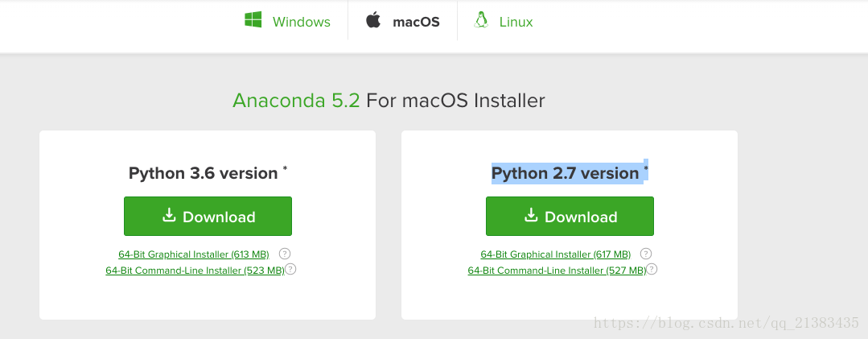
Task: Switch to the Linux tab
Action: 504,21
